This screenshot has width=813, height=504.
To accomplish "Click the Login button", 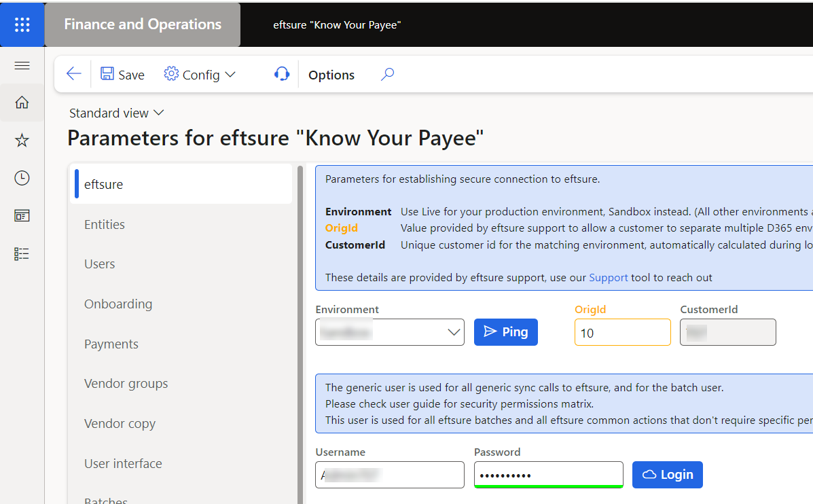I will (667, 474).
